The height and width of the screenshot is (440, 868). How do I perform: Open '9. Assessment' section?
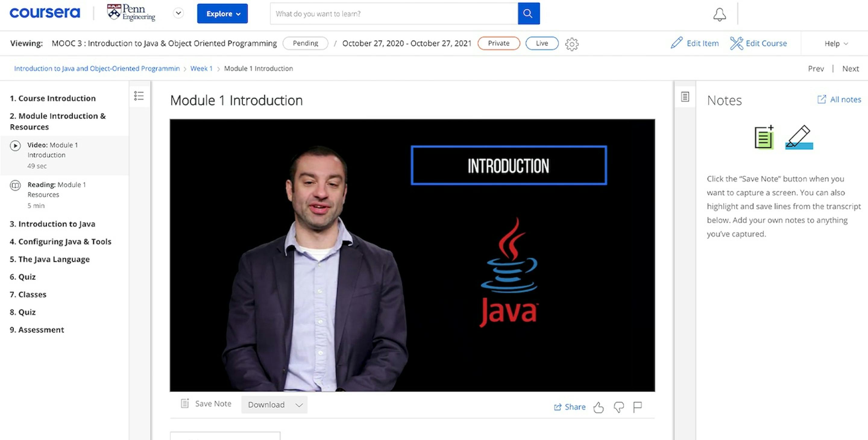coord(37,330)
